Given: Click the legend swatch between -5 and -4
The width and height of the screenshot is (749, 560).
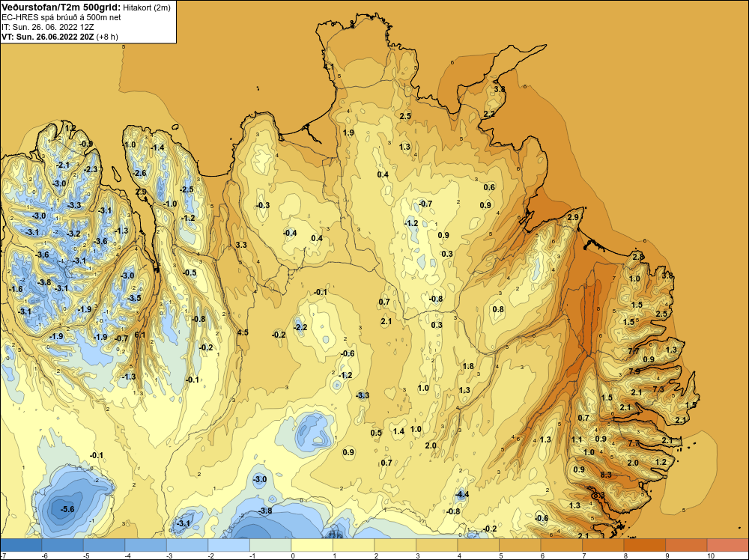Looking at the screenshot, I should coord(104,545).
